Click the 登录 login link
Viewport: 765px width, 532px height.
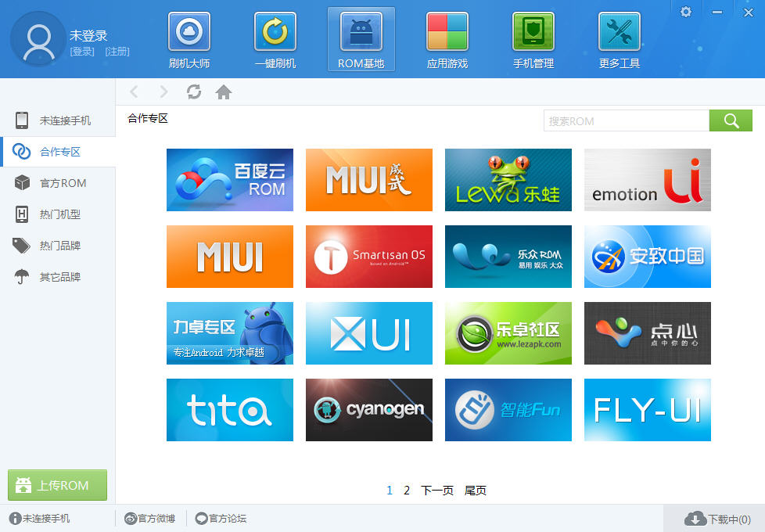tap(82, 52)
